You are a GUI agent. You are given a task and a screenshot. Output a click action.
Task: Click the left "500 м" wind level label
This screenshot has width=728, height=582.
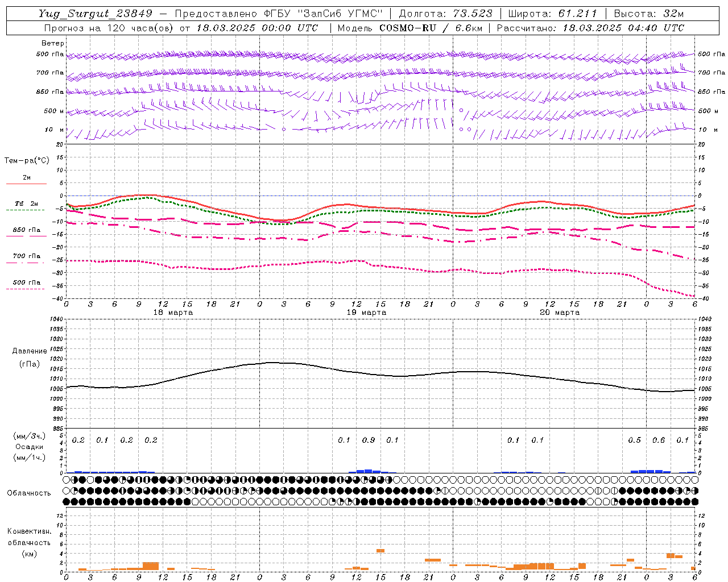55,111
